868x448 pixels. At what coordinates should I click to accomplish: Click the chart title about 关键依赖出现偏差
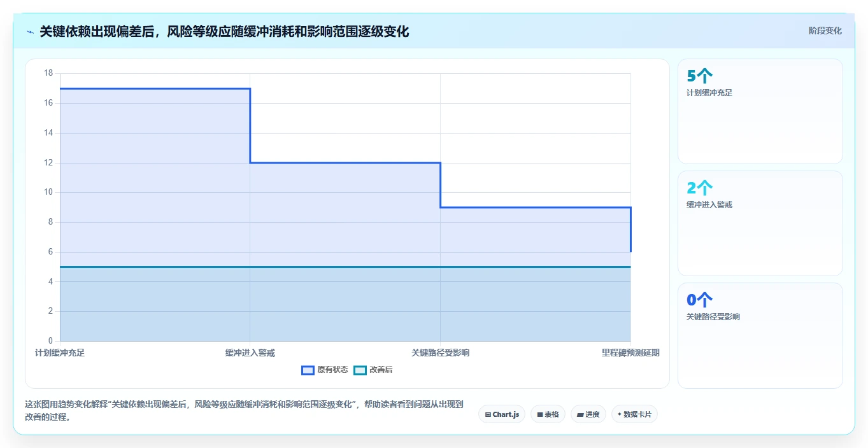224,31
